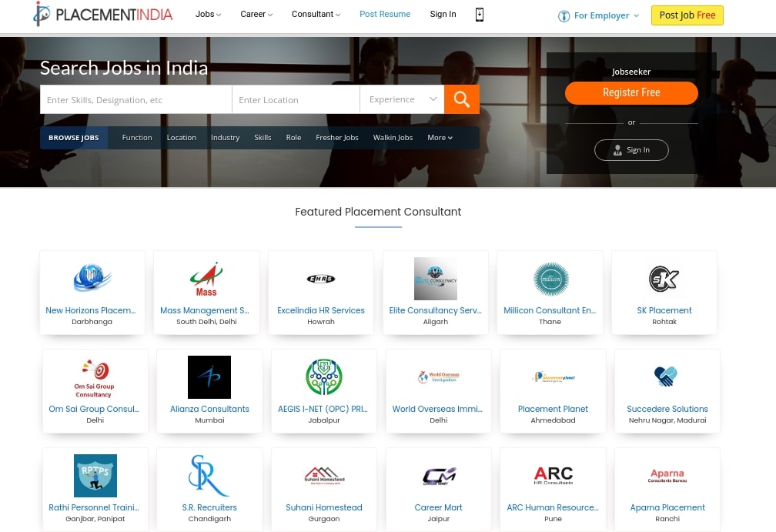The image size is (776, 532).
Task: Click the ARC HR Consultants logo
Action: tap(552, 475)
